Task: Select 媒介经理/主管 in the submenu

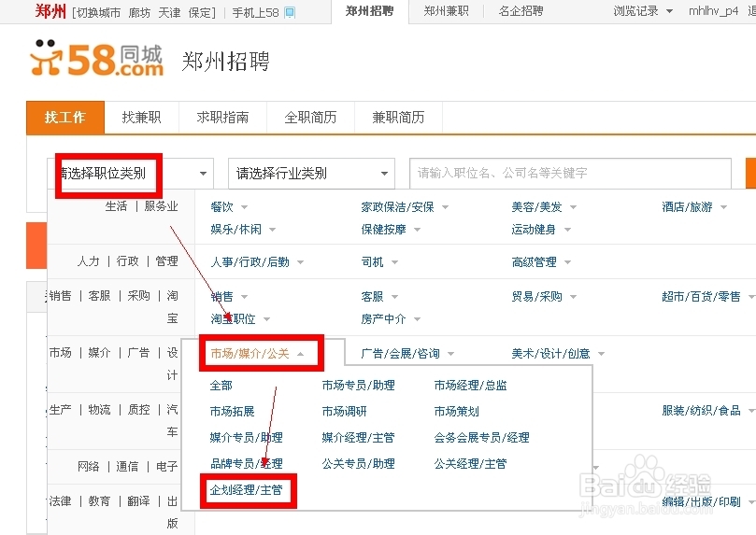Action: (x=358, y=437)
